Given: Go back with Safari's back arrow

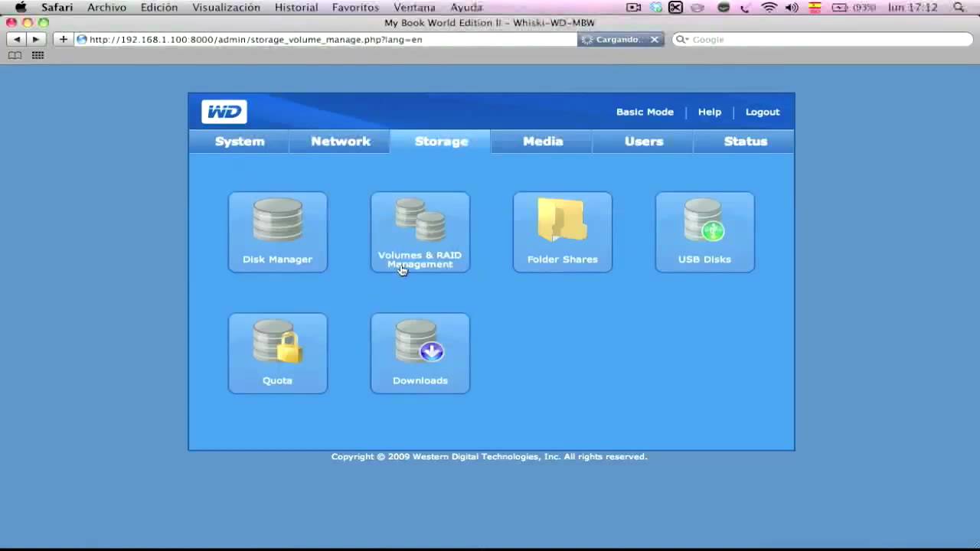Looking at the screenshot, I should point(18,39).
